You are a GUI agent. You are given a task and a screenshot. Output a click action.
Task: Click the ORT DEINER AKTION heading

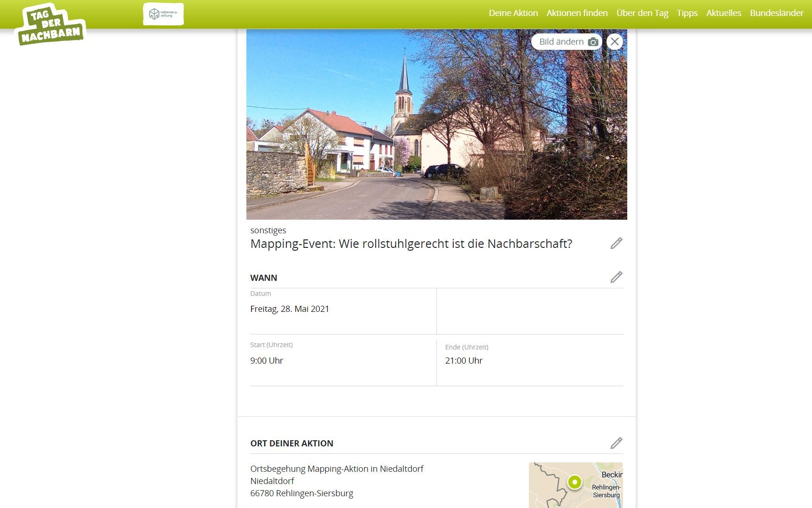pos(292,444)
